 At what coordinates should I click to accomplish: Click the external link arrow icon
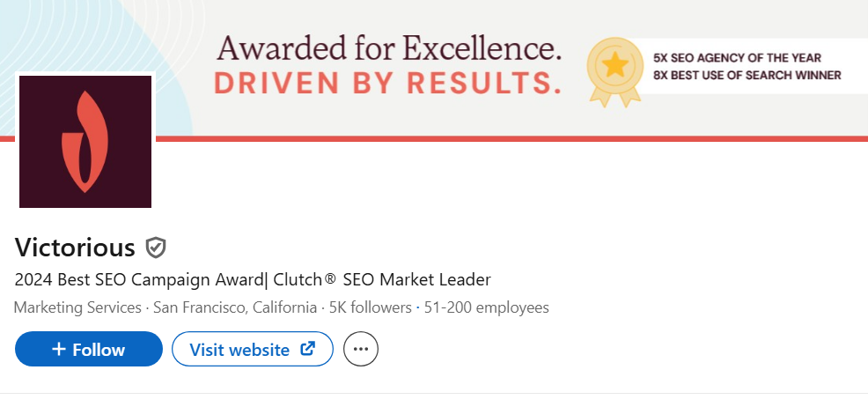308,349
